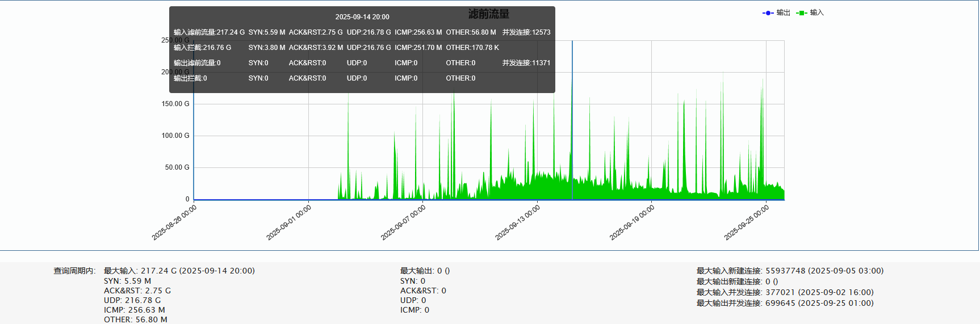Click the 最大输入新建连接 55937748 statistic

pos(790,271)
